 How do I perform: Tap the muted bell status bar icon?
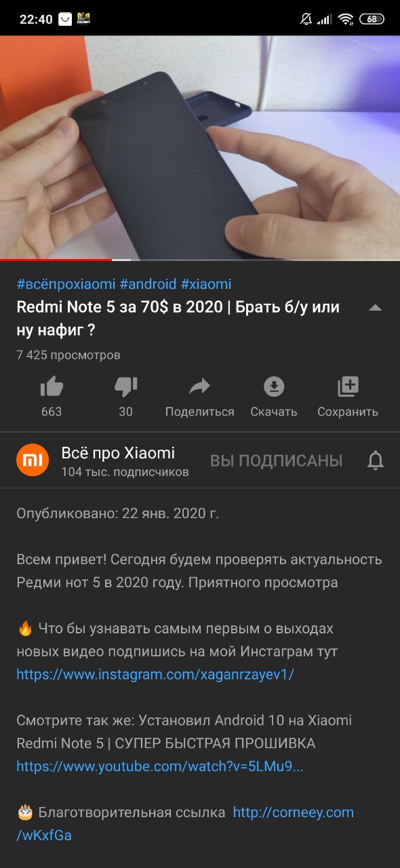[x=305, y=19]
